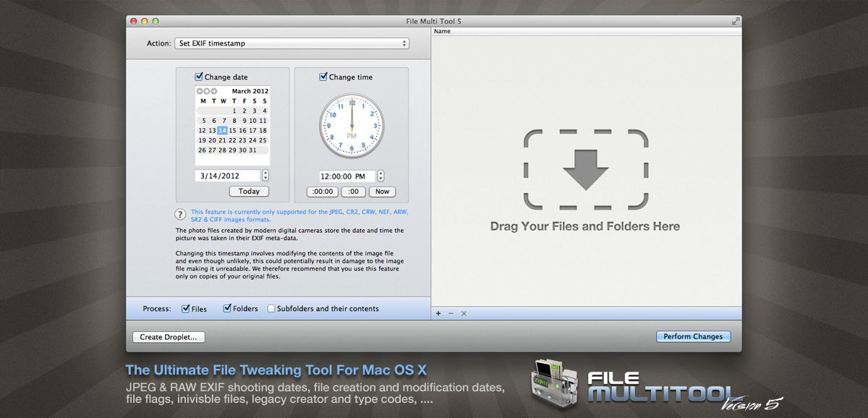Image resolution: width=868 pixels, height=418 pixels.
Task: Open the Action dropdown menu
Action: (x=292, y=43)
